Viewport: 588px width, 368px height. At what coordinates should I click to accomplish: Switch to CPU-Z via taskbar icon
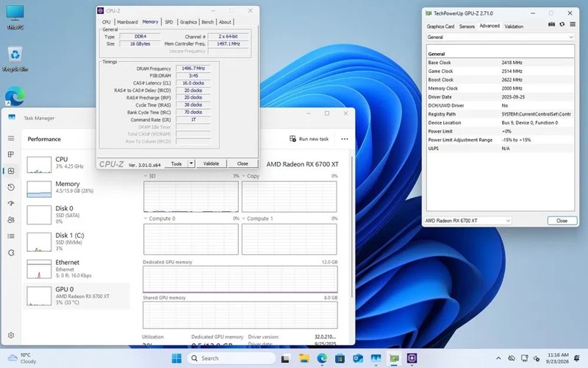tap(412, 358)
